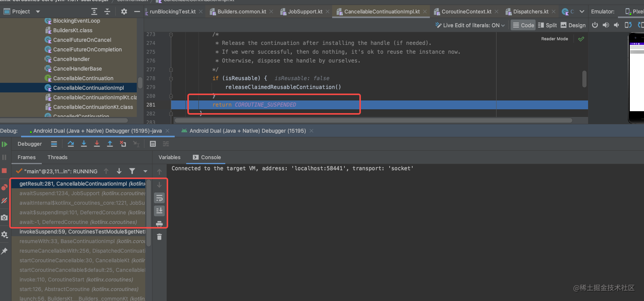Viewport: 644px width, 301px height.
Task: Hide the Project panel
Action: coord(137,12)
